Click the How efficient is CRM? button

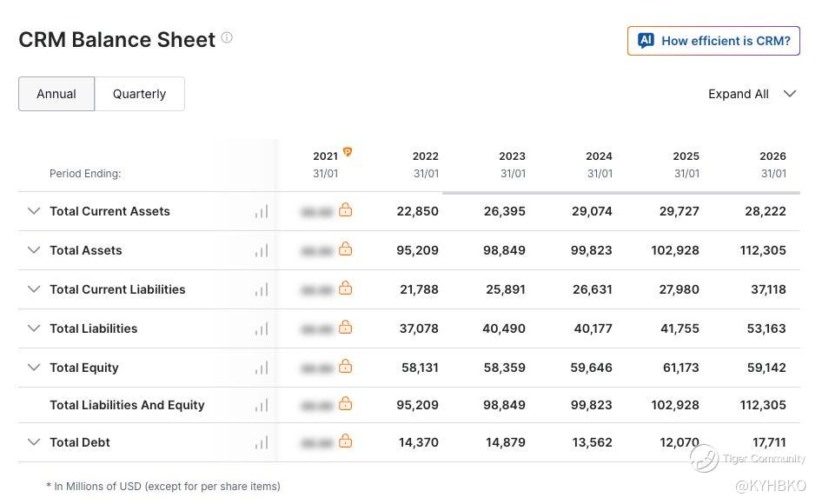point(713,41)
